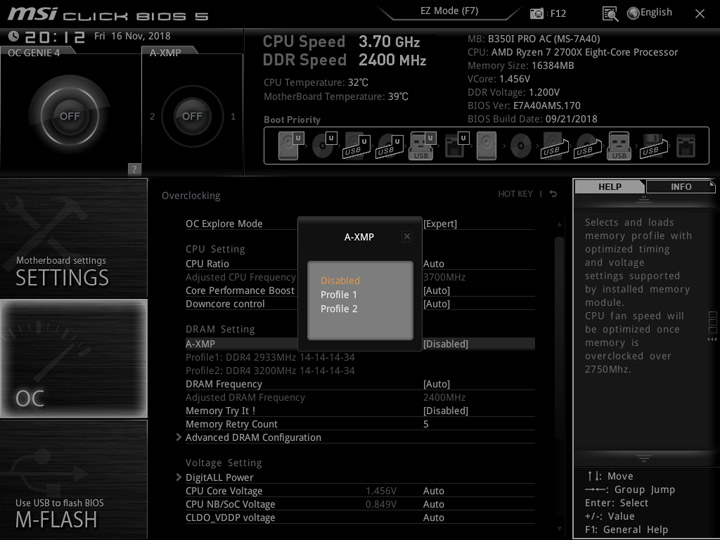The image size is (720, 540).
Task: Click the Adjusted DRAM Frequency 2400MHz value
Action: click(x=444, y=397)
